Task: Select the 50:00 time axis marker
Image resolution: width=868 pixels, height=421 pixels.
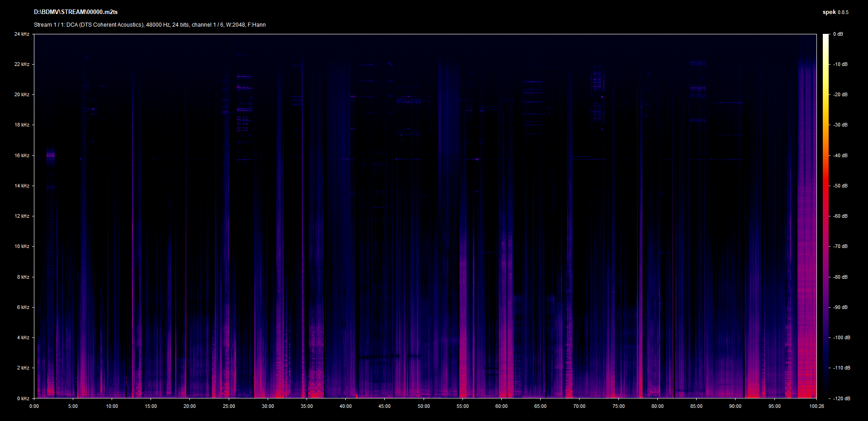Action: [x=424, y=406]
